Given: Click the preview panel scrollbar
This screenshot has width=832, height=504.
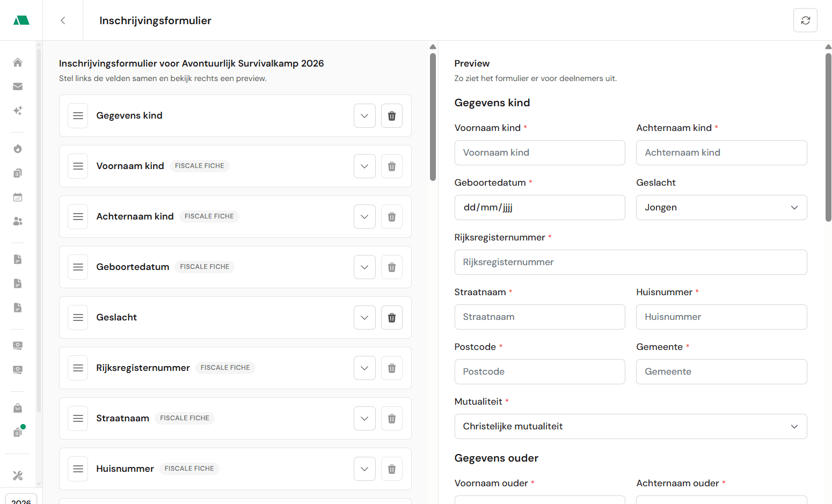Looking at the screenshot, I should tap(828, 137).
